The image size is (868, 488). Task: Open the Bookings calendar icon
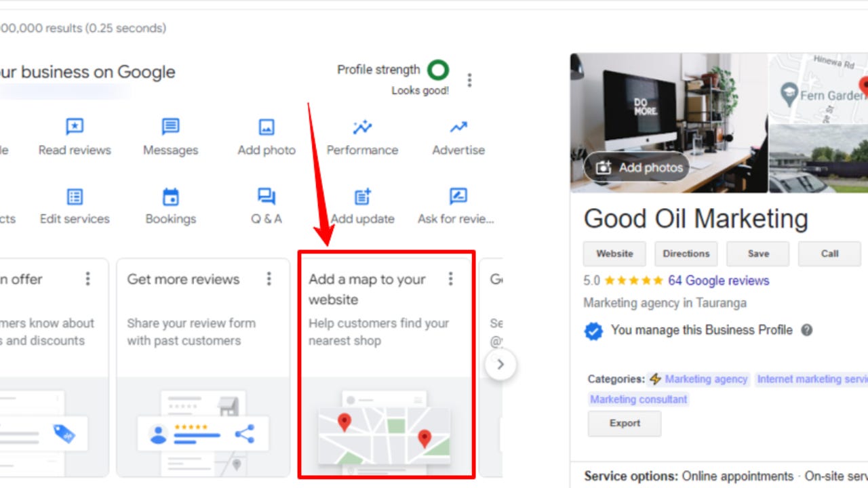tap(171, 197)
